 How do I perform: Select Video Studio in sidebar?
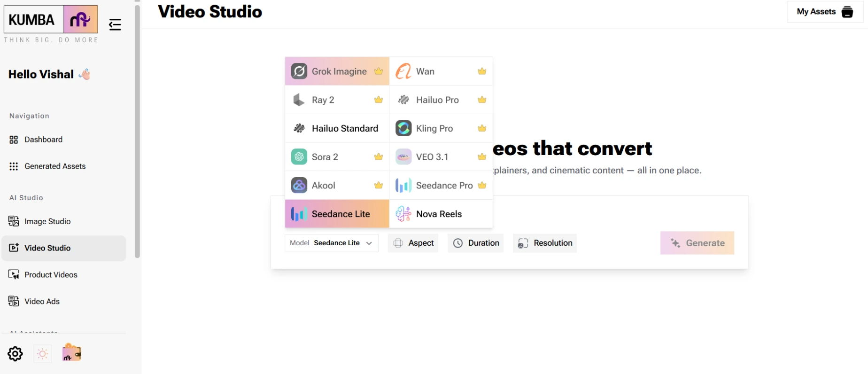(64, 248)
